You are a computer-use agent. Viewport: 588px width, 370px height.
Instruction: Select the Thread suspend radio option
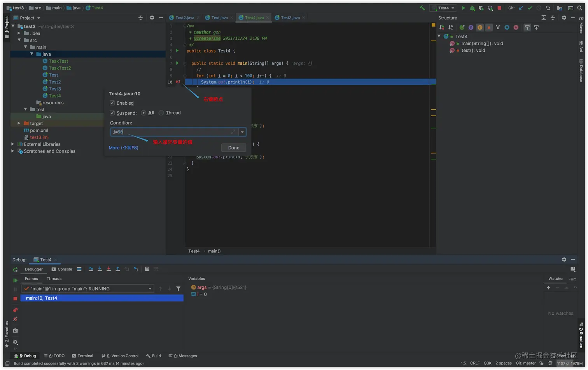[161, 113]
